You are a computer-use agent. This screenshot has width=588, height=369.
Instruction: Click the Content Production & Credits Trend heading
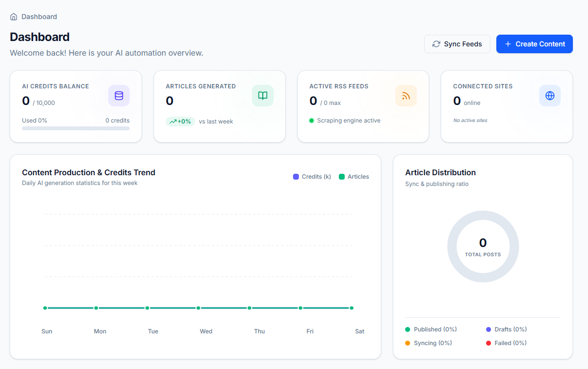(x=89, y=172)
